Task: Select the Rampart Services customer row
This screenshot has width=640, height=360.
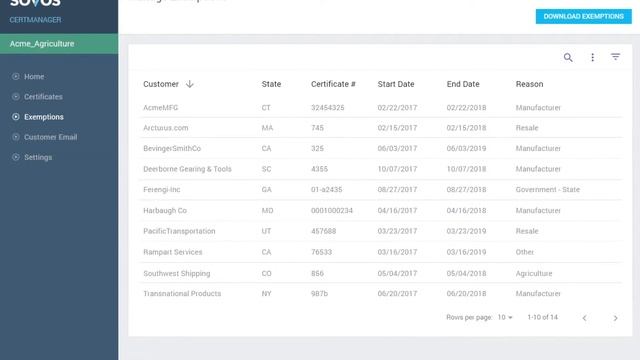Action: coord(380,252)
